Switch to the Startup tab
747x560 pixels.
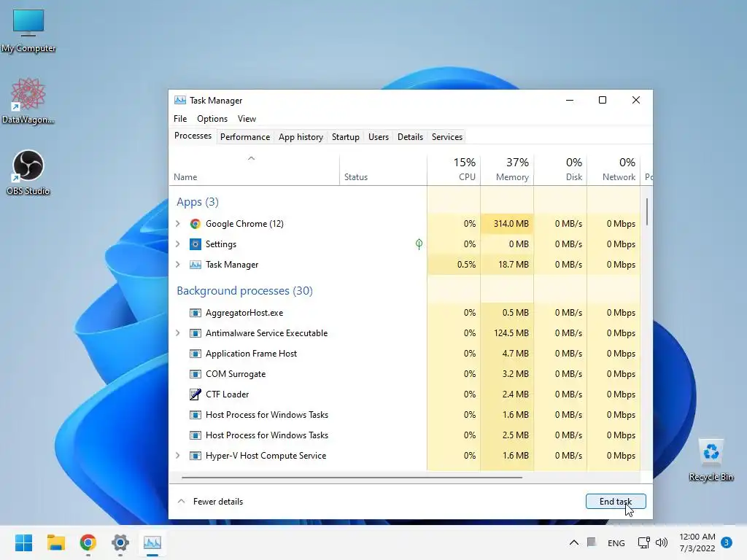[x=345, y=137]
